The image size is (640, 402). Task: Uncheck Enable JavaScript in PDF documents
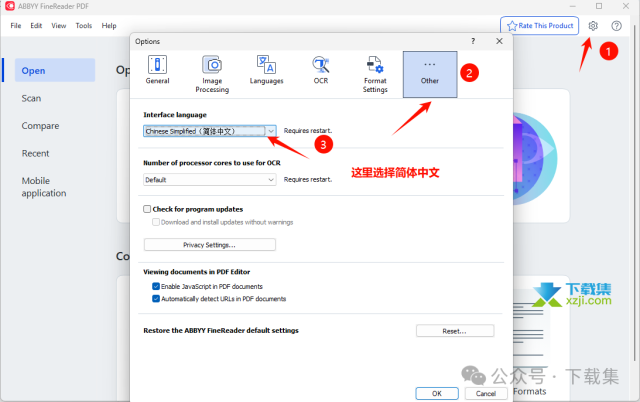(156, 286)
